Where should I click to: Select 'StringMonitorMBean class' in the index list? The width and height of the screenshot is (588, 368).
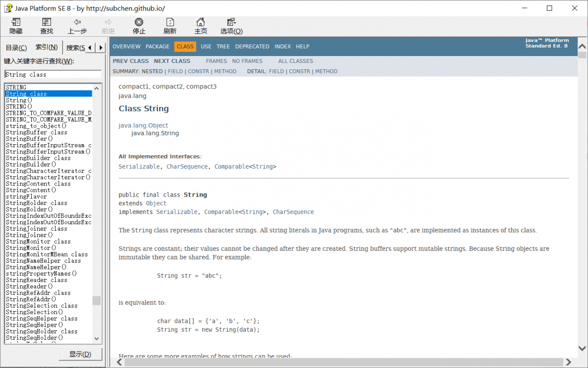point(47,255)
